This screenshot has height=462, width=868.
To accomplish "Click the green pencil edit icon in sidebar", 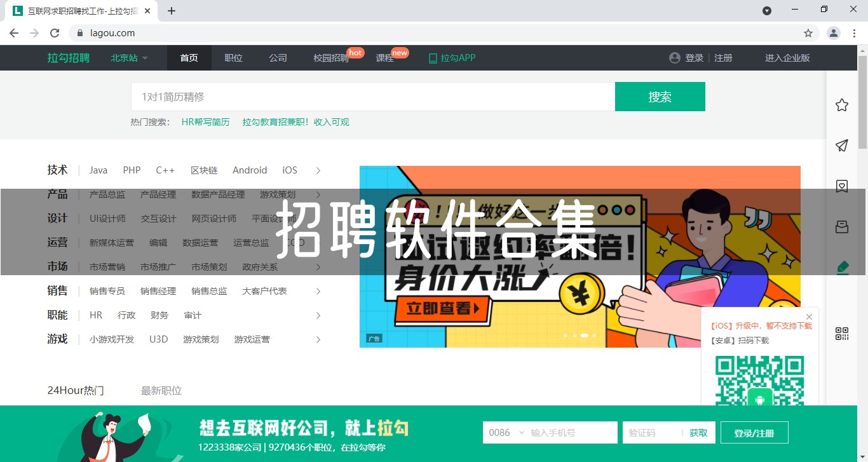I will 842,268.
